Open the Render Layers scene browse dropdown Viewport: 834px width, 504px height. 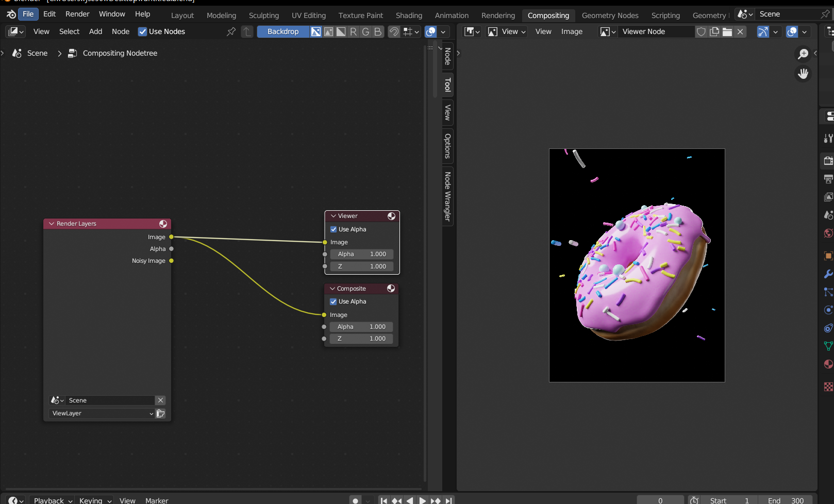[x=57, y=400]
